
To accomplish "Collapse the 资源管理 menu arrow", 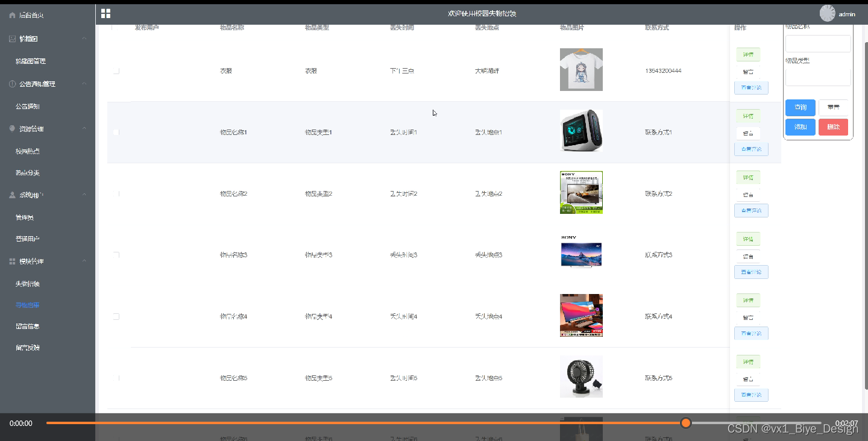I will tap(84, 129).
